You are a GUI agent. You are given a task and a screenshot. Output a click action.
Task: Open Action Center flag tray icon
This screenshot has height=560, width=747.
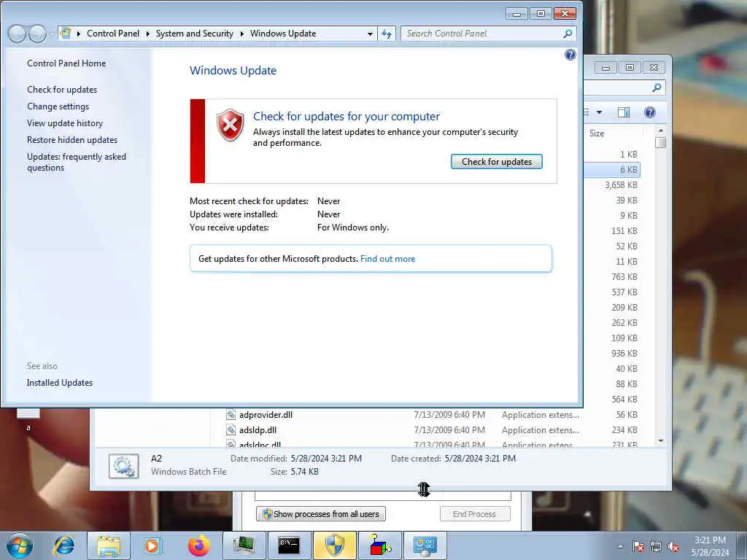638,547
